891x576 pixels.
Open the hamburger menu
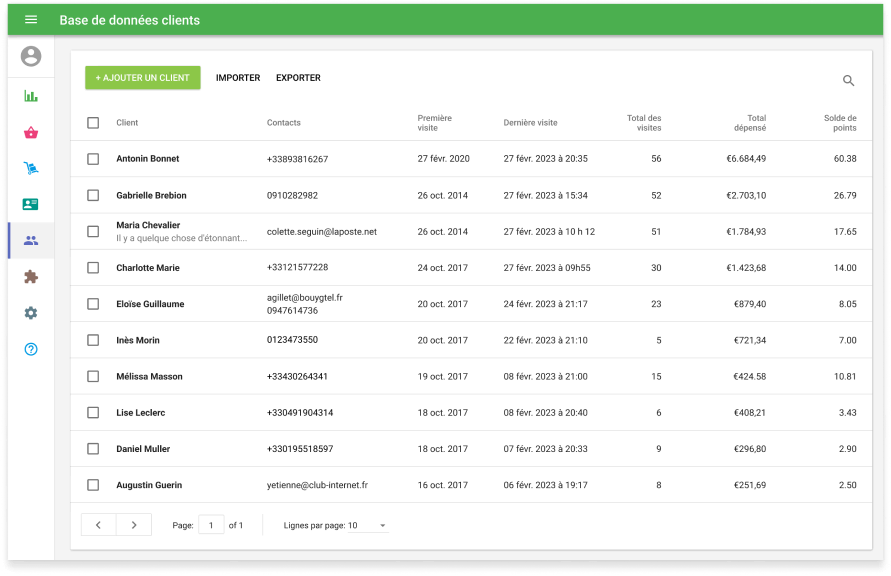(31, 20)
